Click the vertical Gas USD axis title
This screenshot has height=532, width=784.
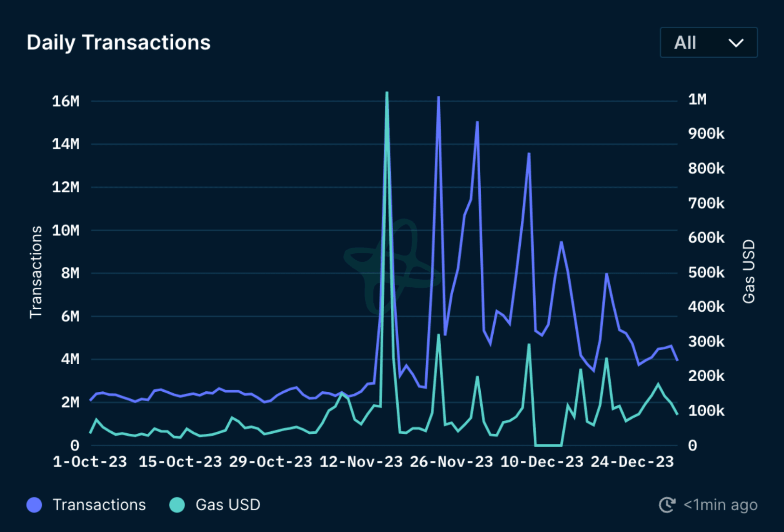coord(749,271)
